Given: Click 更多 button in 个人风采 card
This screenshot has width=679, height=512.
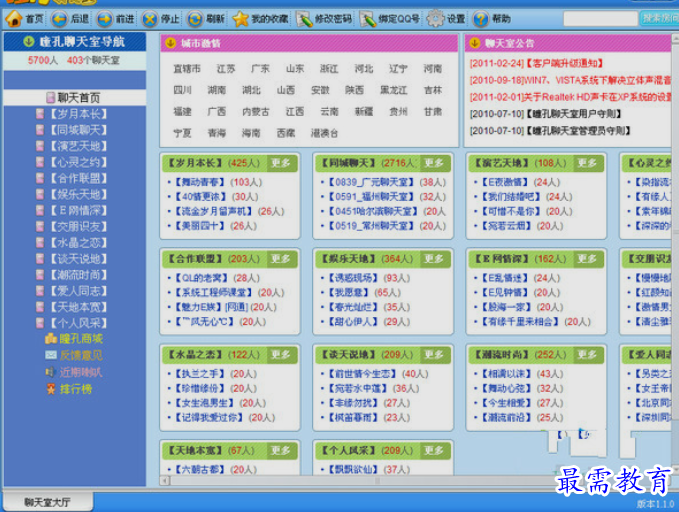Looking at the screenshot, I should coord(434,450).
